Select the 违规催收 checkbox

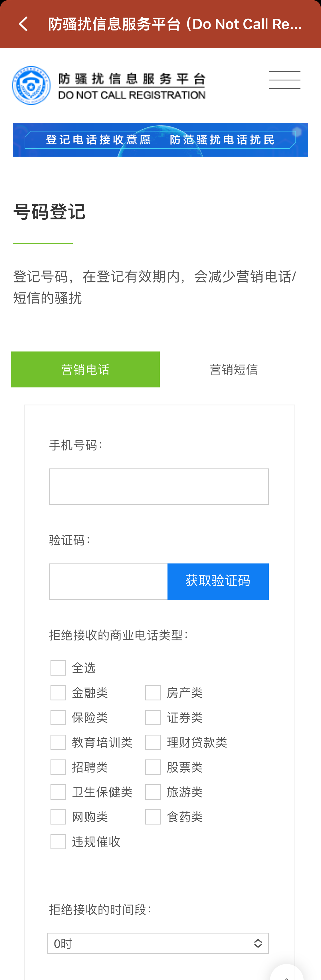coord(58,842)
